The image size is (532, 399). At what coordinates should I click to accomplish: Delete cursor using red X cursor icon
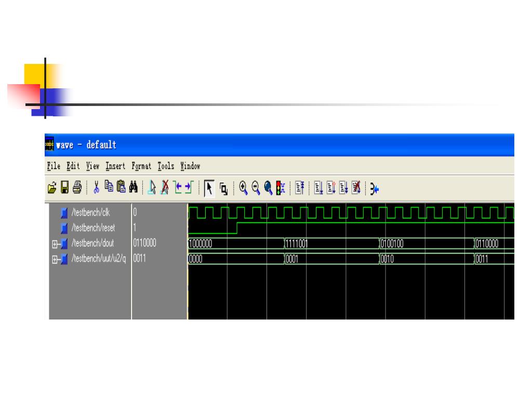click(165, 187)
